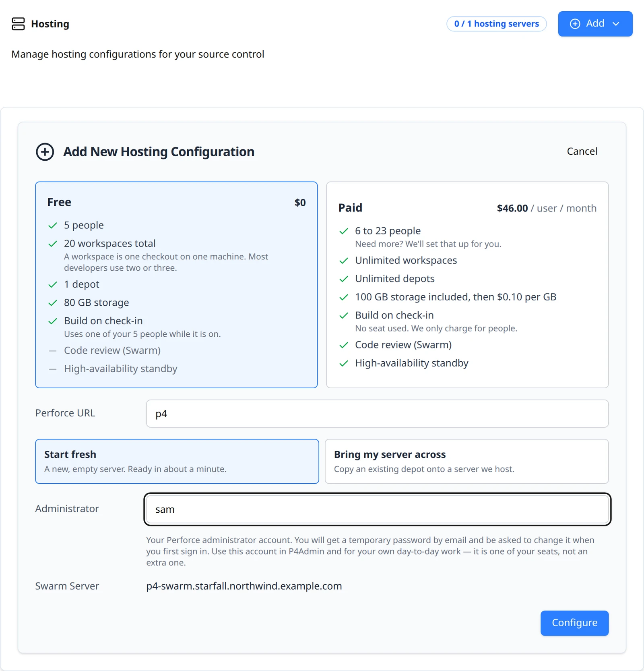Click the checkmark next to 5 people
Image resolution: width=644 pixels, height=671 pixels.
tap(53, 226)
